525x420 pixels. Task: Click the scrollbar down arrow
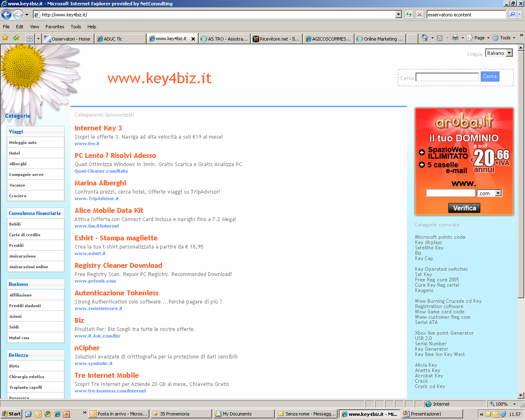[x=521, y=395]
